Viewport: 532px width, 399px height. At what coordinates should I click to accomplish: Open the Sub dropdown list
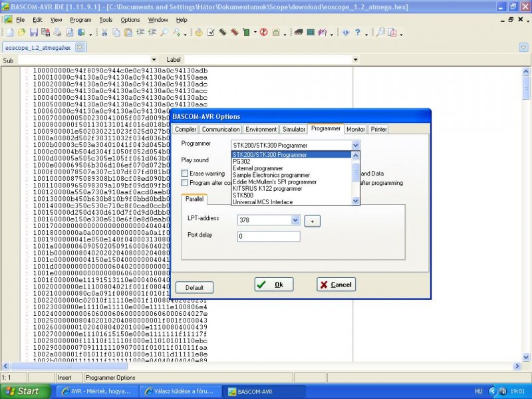point(154,60)
